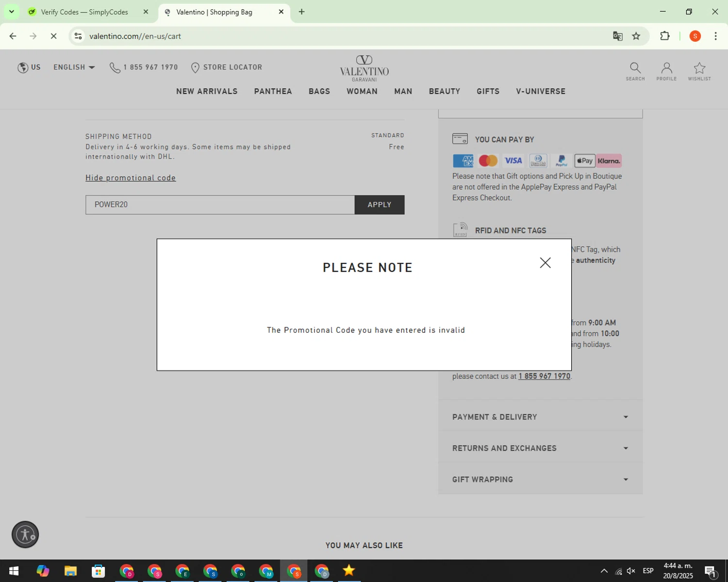The image size is (728, 582).
Task: Show hidden system tray icons
Action: click(604, 571)
